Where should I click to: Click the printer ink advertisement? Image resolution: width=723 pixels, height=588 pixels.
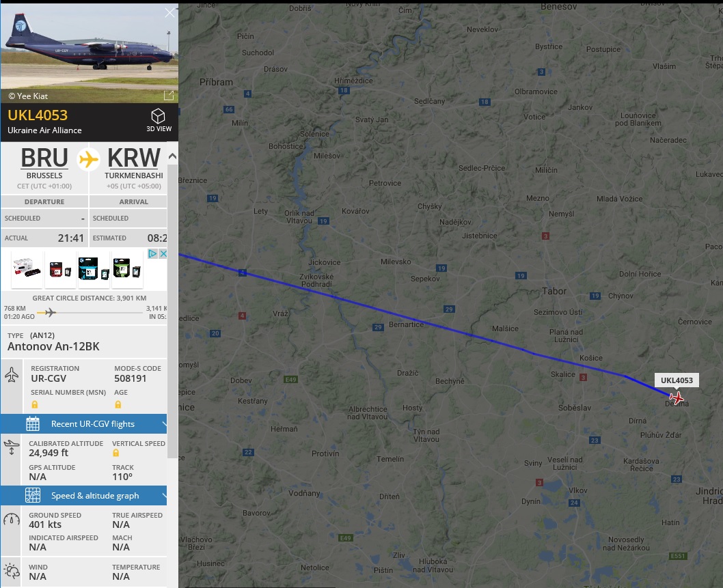[79, 270]
